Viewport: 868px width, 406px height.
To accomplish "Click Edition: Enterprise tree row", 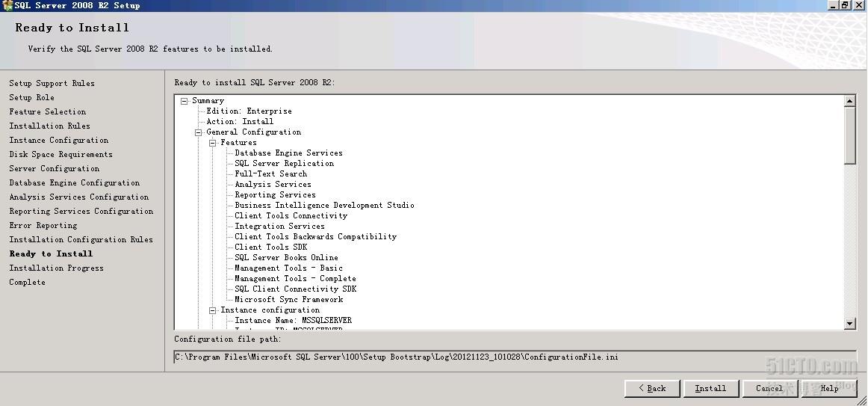I will [249, 111].
